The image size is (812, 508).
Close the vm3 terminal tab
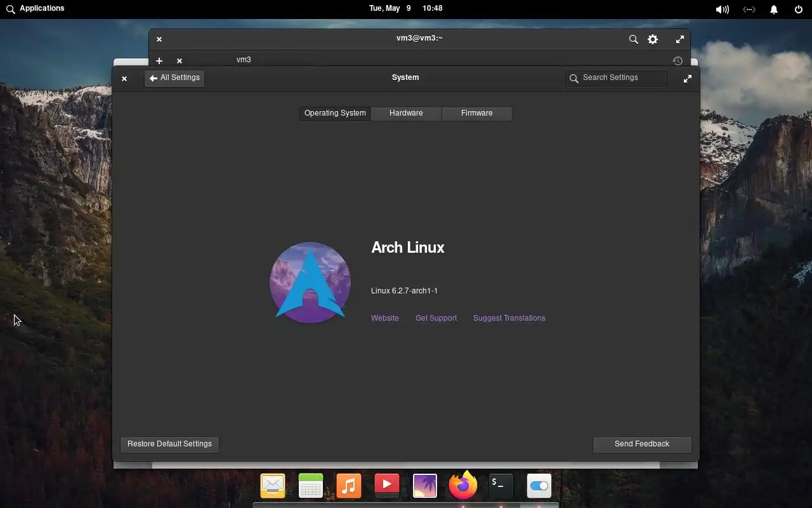click(x=180, y=61)
